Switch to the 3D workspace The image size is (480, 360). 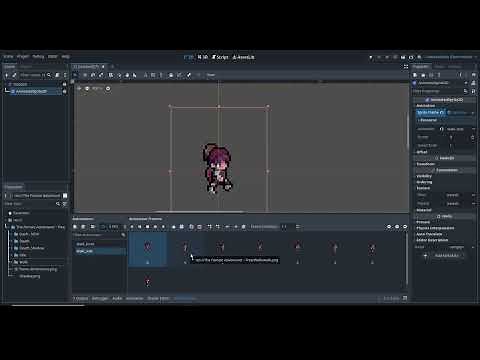coord(203,57)
